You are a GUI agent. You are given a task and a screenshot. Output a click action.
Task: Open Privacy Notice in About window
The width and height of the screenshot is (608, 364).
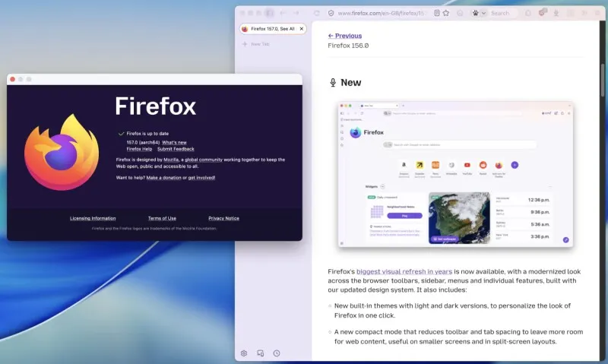pos(223,218)
